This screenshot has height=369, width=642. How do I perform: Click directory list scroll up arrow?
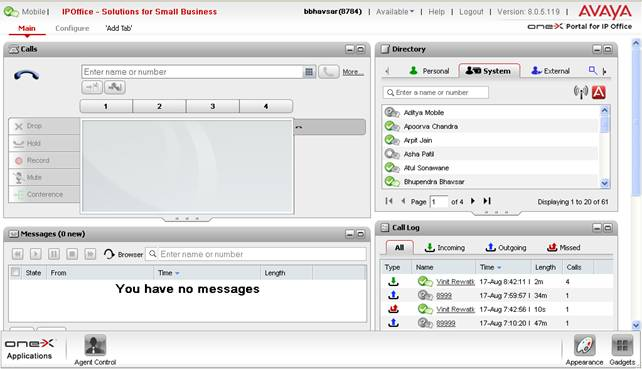coord(605,110)
